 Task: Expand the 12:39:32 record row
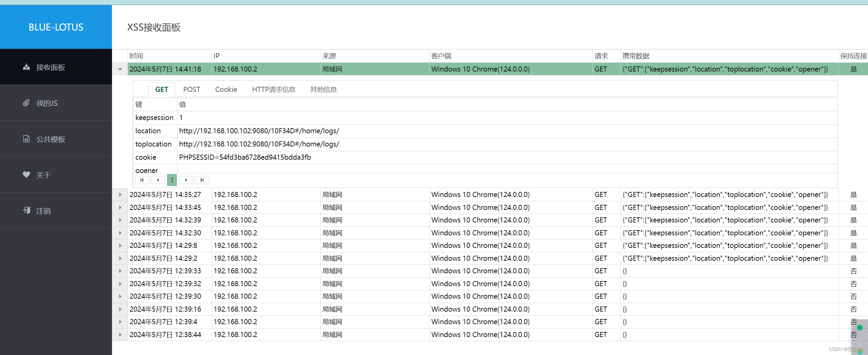pos(120,284)
